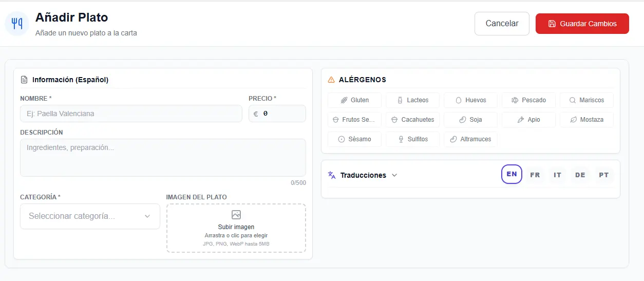
Task: Click the document icon beside Información
Action: [x=24, y=80]
